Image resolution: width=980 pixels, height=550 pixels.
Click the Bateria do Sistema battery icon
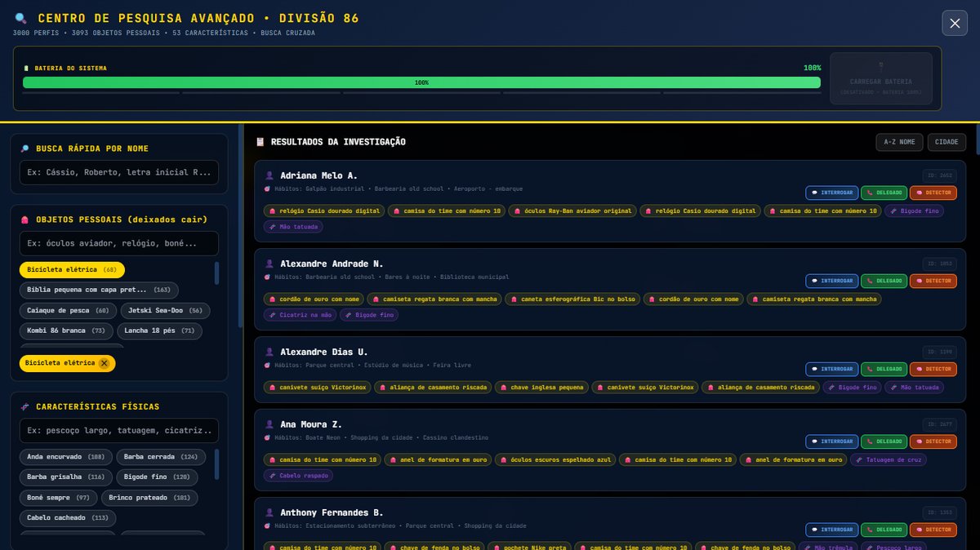tap(26, 69)
